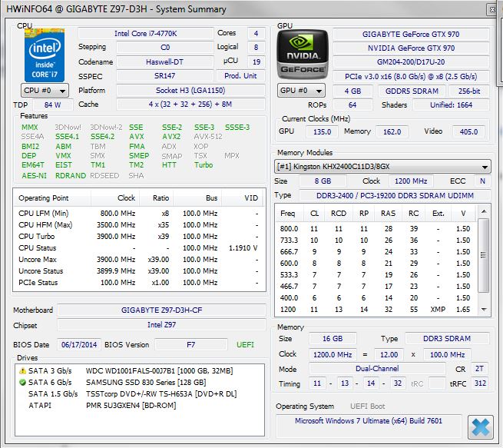Click the Intel Z97 chipset field
The width and height of the screenshot is (503, 448).
pyautogui.click(x=162, y=325)
